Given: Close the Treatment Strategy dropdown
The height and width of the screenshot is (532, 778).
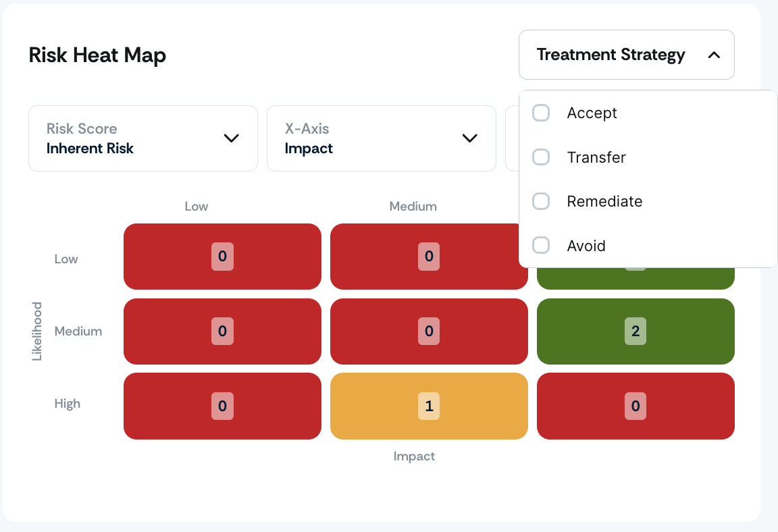Looking at the screenshot, I should (626, 55).
